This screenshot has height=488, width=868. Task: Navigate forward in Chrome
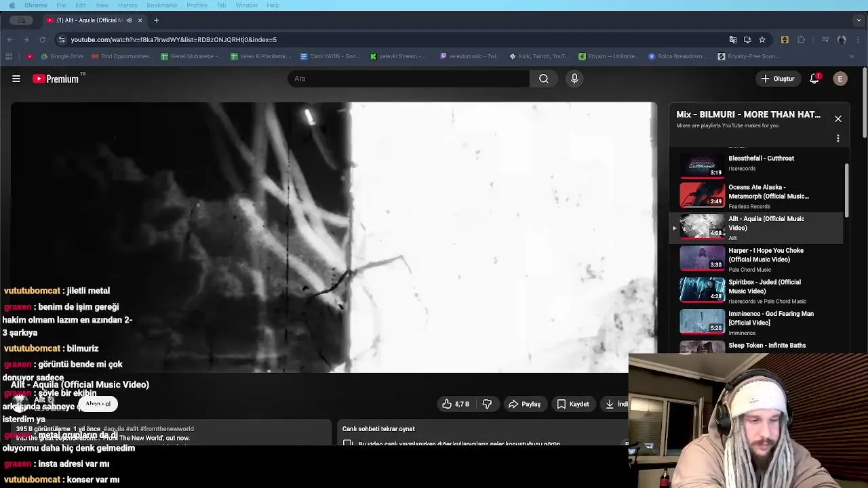26,39
